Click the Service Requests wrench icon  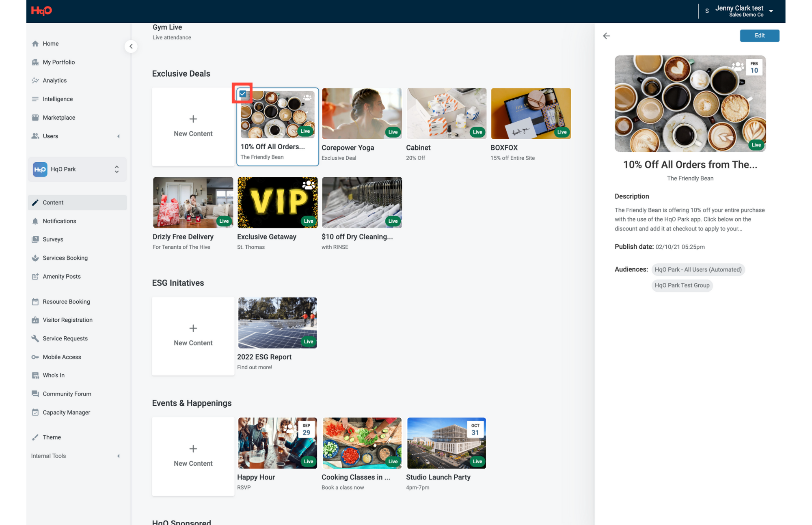click(x=35, y=338)
